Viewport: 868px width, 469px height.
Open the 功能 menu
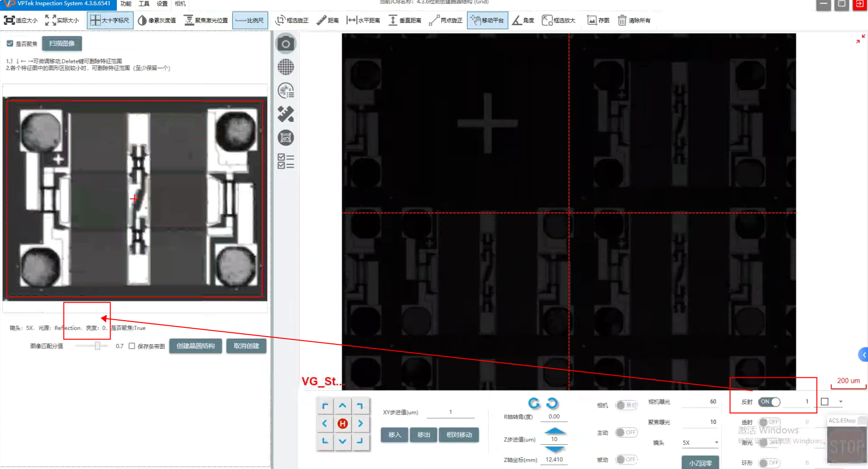coord(126,4)
